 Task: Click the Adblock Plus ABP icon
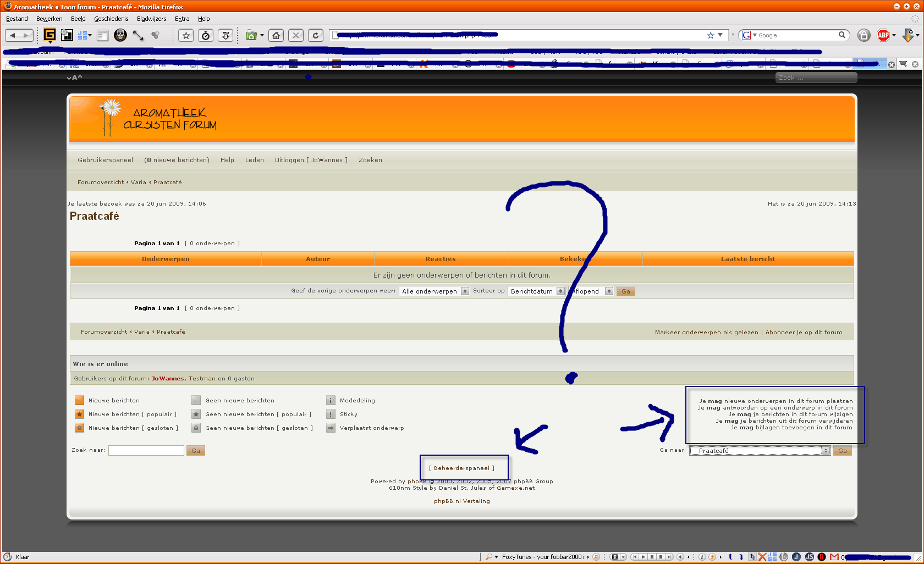(883, 35)
